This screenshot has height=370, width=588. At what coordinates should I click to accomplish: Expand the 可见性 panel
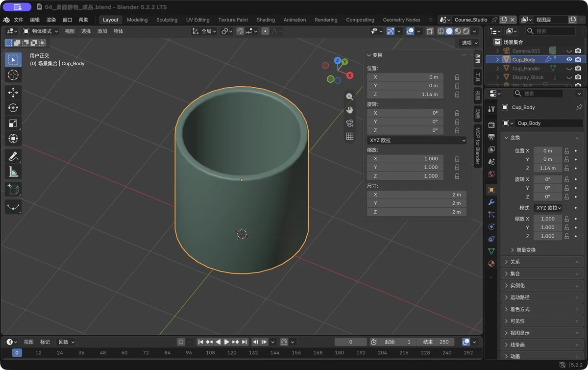pyautogui.click(x=543, y=321)
